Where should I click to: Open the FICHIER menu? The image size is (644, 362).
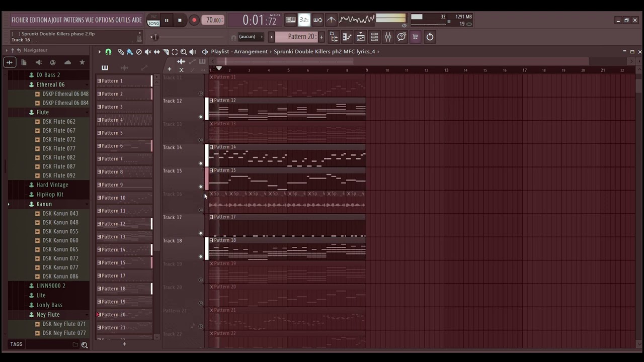tap(20, 20)
